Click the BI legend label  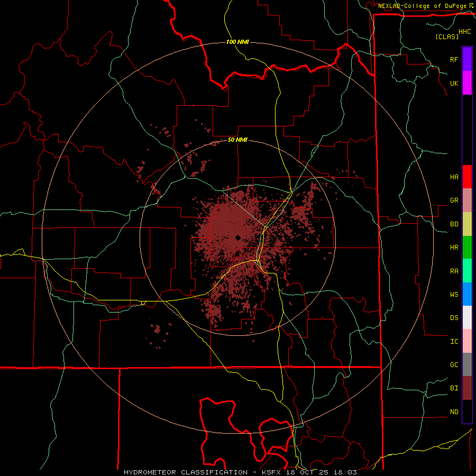point(454,388)
